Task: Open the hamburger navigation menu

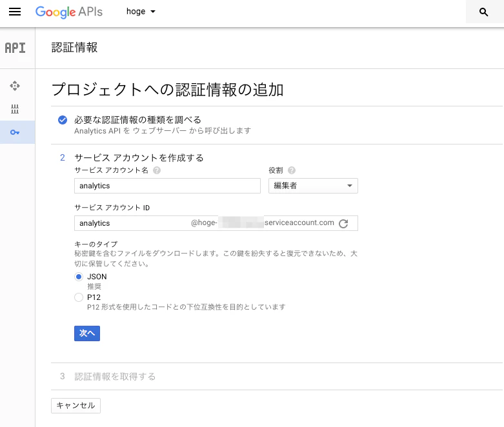Action: tap(15, 12)
